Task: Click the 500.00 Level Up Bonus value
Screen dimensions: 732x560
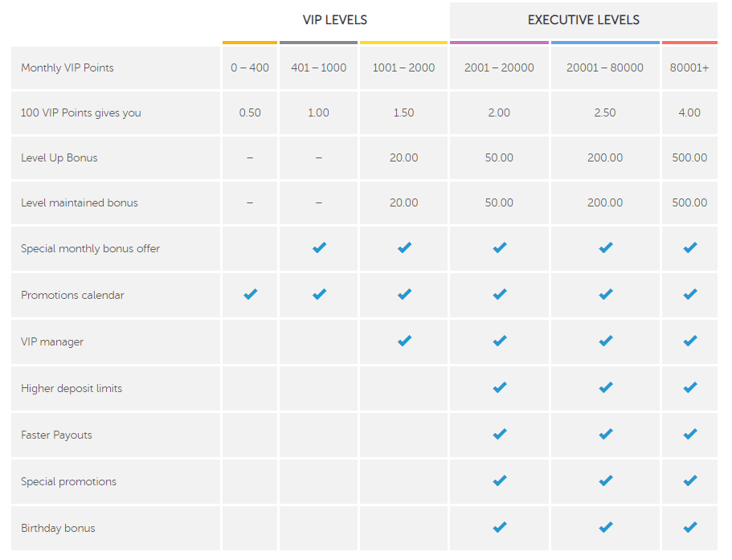Action: 689,157
